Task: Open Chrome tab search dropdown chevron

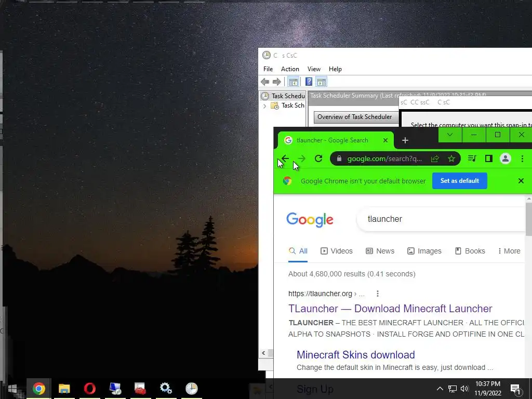Action: [450, 135]
